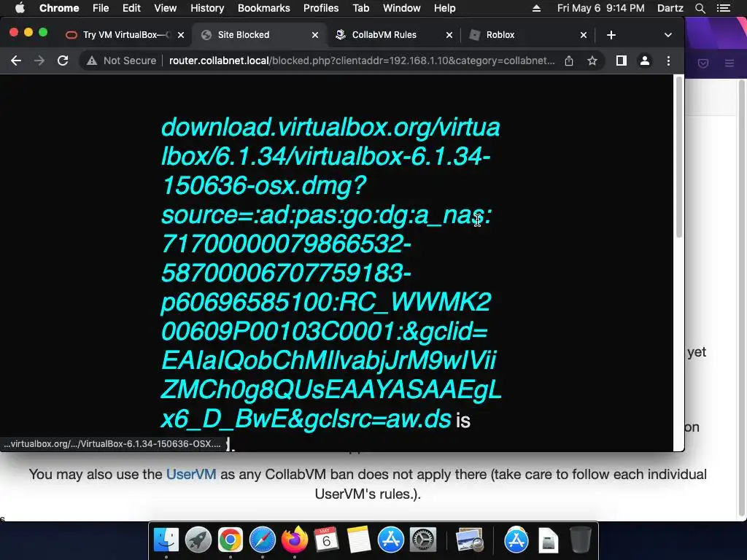Click the date and time in menu bar

click(601, 8)
